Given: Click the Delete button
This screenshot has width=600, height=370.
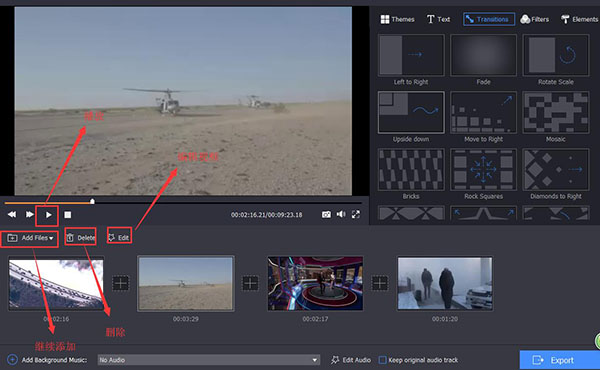Looking at the screenshot, I should 81,238.
